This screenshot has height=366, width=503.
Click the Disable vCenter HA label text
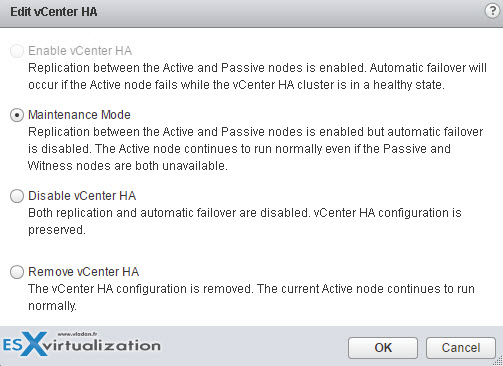pyautogui.click(x=82, y=196)
